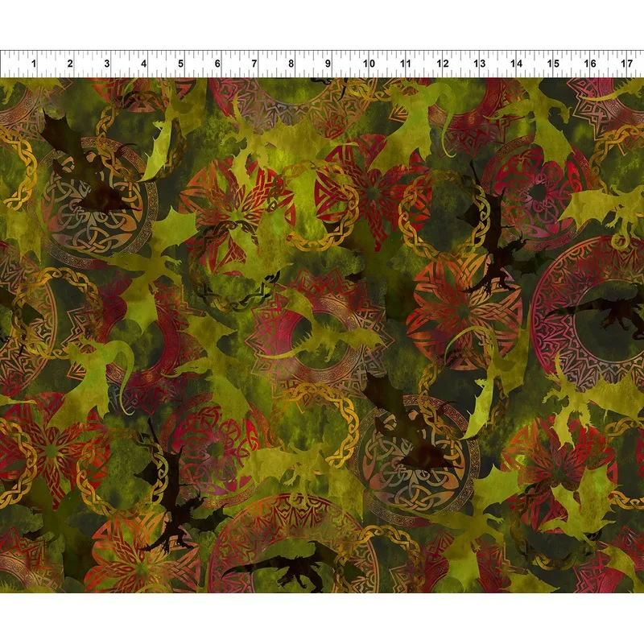This screenshot has height=644, width=644.
Task: Select the ruler's 5 inch label
Action: [x=180, y=64]
